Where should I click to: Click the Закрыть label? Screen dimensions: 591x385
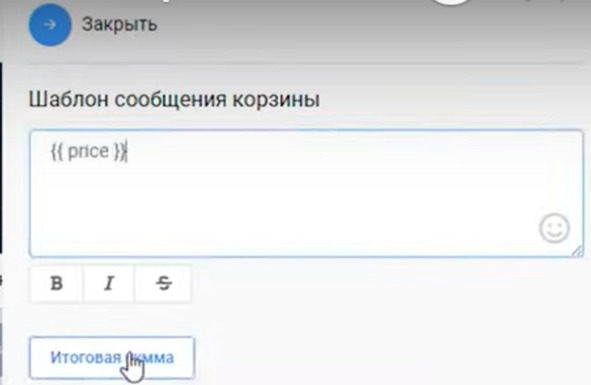pyautogui.click(x=119, y=25)
